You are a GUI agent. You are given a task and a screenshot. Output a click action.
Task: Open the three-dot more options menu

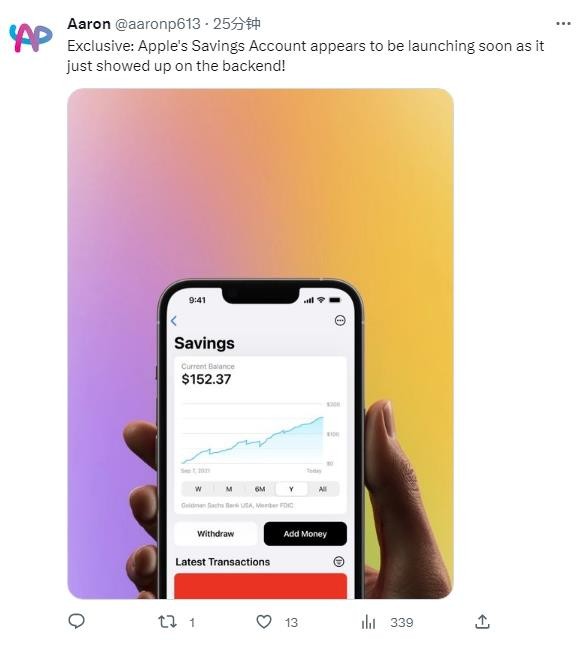[564, 24]
